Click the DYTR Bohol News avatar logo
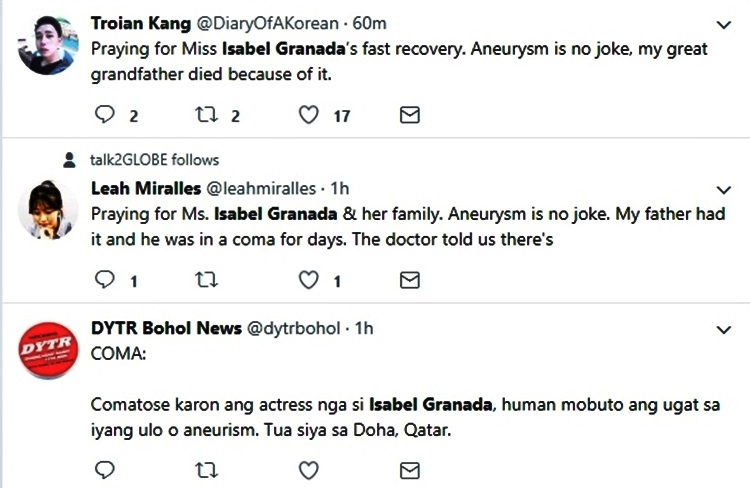The height and width of the screenshot is (488, 750). pyautogui.click(x=48, y=350)
